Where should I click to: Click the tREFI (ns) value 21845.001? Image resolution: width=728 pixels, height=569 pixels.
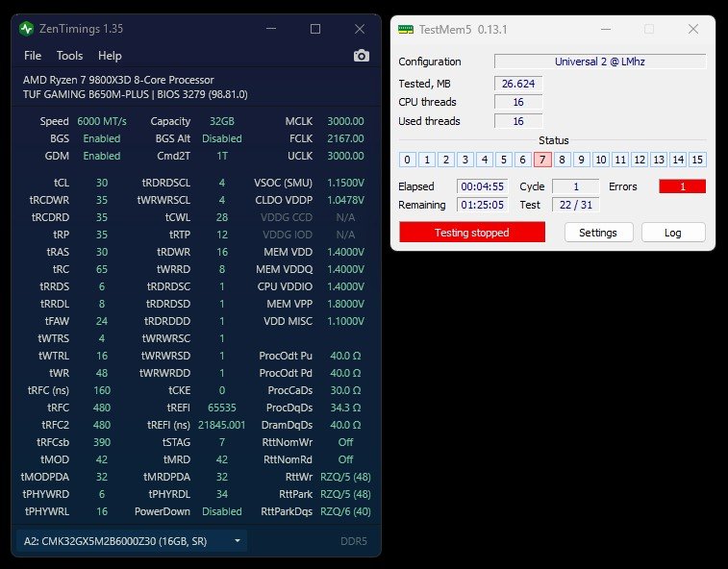222,425
